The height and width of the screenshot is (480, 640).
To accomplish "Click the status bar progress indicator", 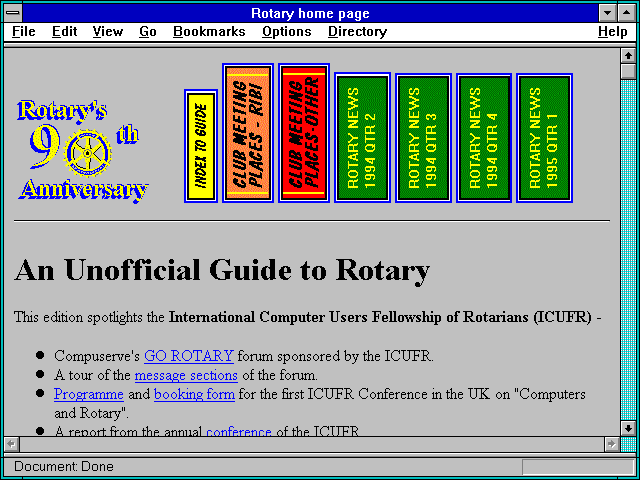I will [578, 467].
